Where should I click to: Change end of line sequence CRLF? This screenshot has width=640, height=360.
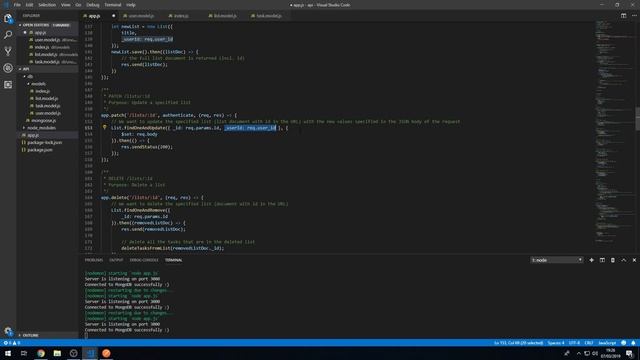589,343
